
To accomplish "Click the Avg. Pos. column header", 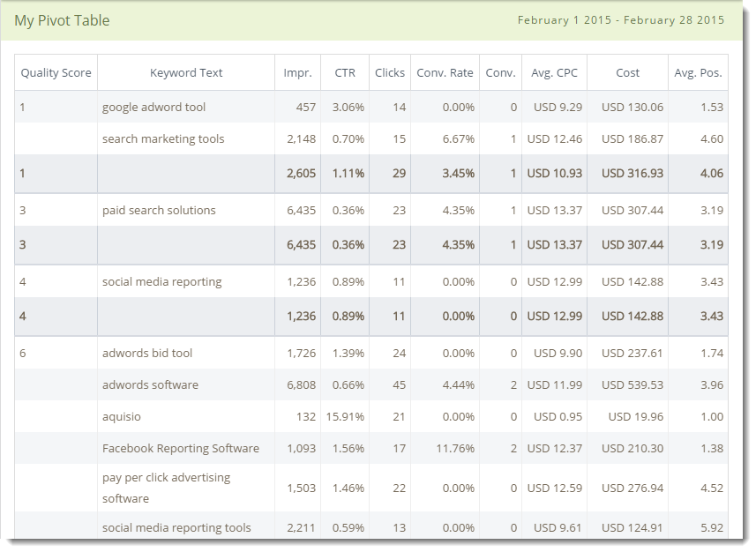I will tap(698, 73).
